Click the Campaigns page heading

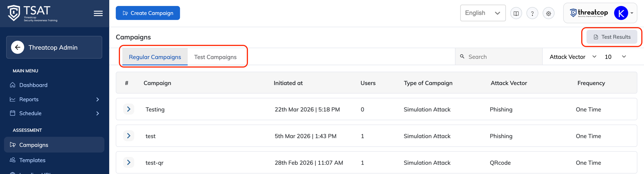(x=133, y=37)
